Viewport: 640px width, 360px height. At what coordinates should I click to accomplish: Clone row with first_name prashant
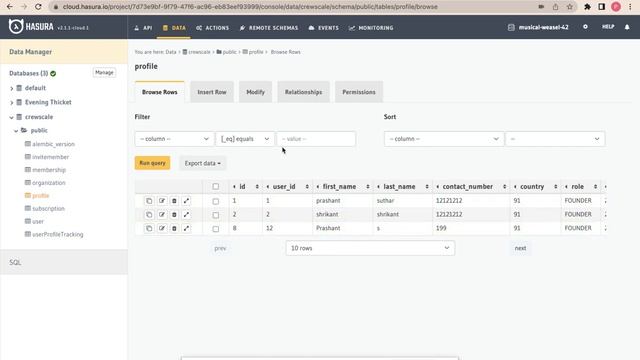click(149, 201)
